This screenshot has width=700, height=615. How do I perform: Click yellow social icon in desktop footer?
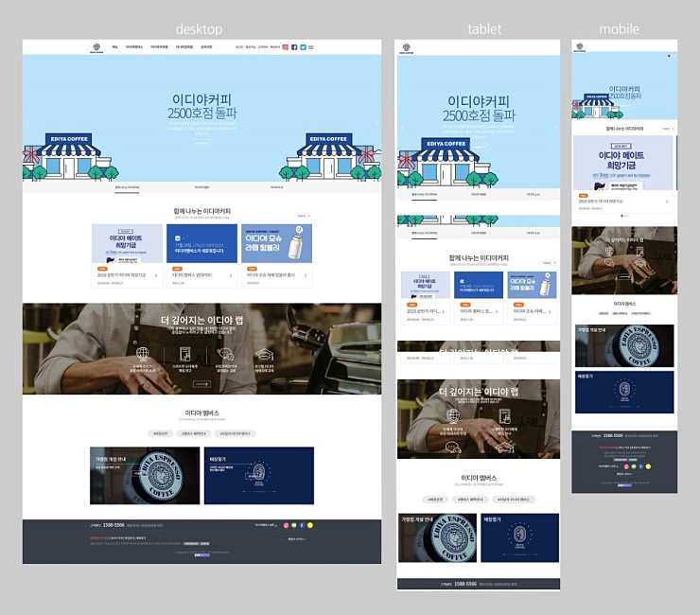point(310,525)
